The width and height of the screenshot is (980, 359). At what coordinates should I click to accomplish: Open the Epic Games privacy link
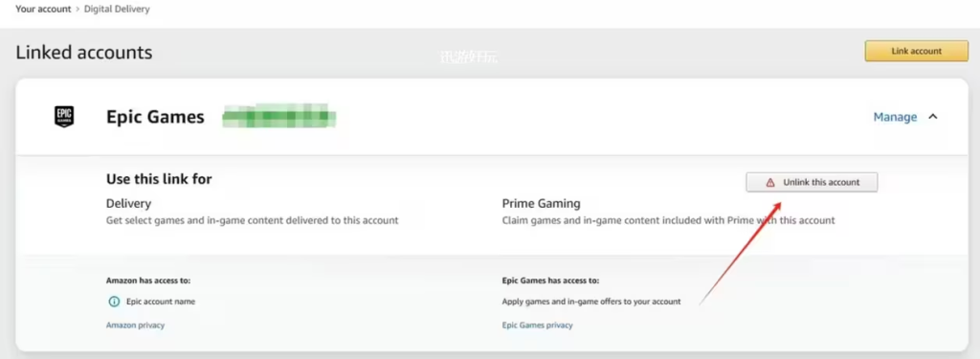(x=537, y=325)
